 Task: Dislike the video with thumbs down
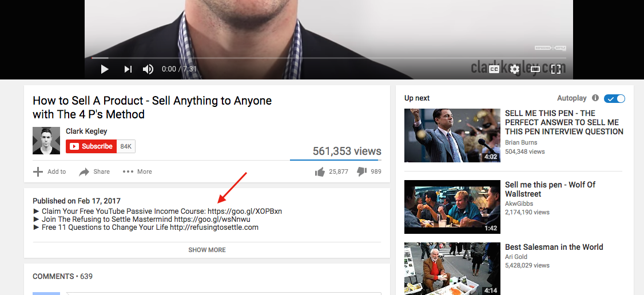click(361, 172)
